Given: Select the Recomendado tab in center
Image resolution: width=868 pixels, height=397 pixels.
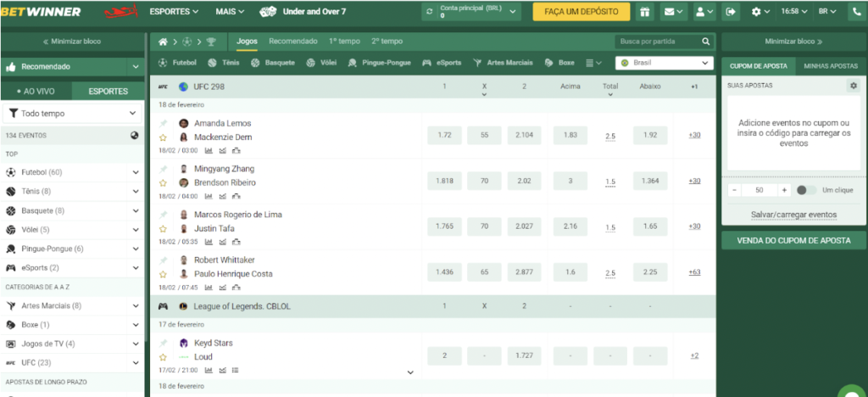Looking at the screenshot, I should click(x=293, y=42).
